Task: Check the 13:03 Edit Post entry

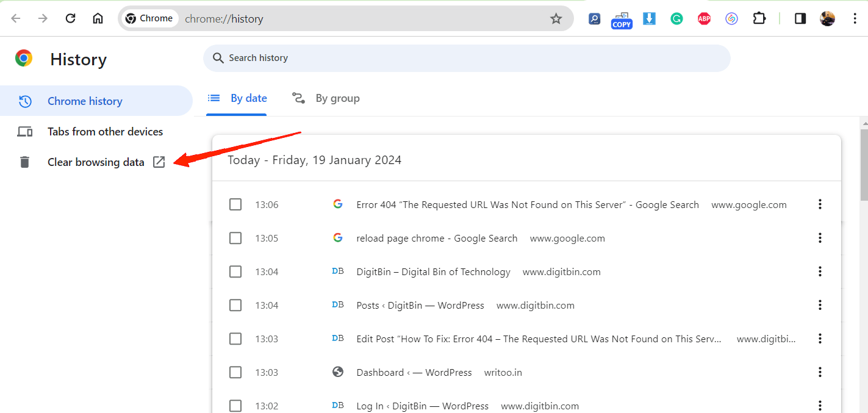Action: [x=235, y=339]
